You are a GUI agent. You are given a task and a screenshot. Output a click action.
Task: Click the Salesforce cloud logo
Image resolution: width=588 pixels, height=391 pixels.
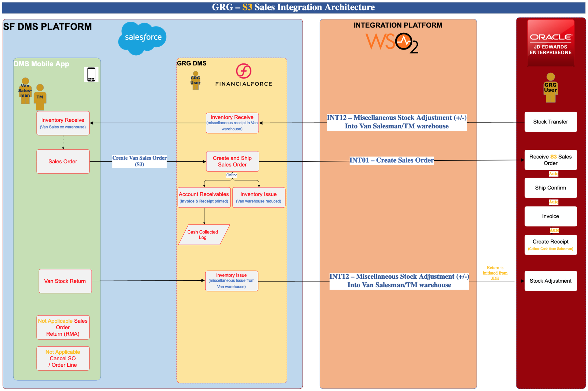click(142, 38)
